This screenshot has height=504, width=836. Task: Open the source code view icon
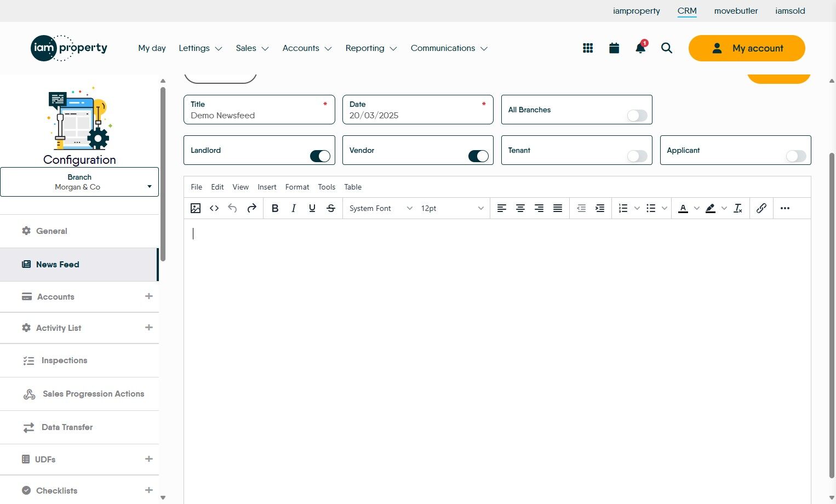(x=214, y=208)
